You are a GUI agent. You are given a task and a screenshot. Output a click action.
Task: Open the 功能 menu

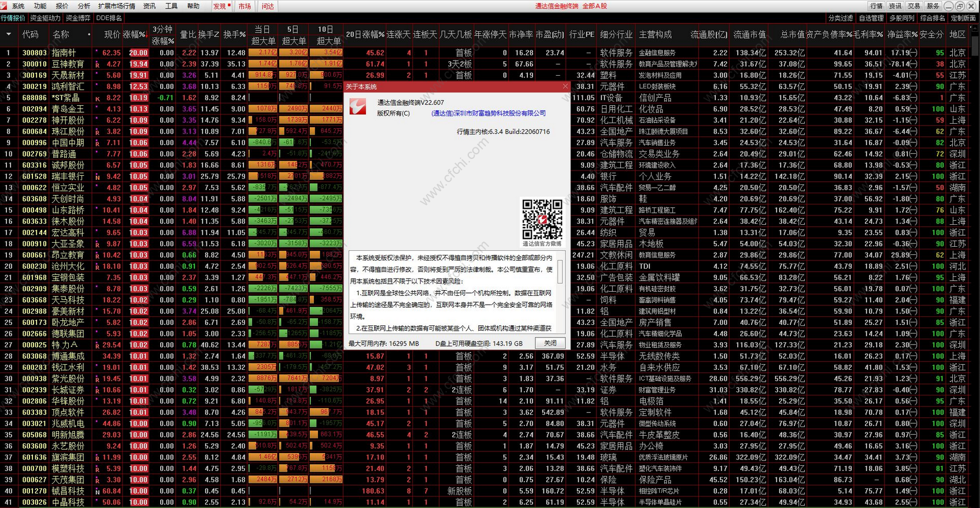40,6
